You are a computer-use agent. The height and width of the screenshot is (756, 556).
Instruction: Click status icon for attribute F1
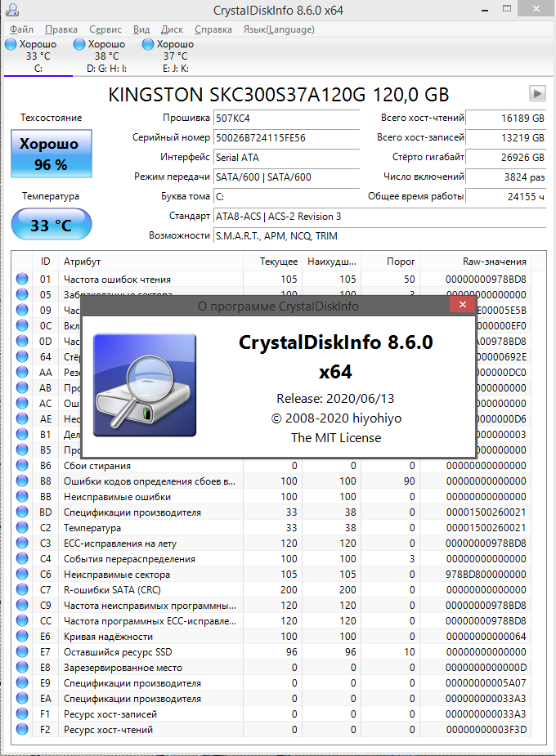pyautogui.click(x=22, y=714)
